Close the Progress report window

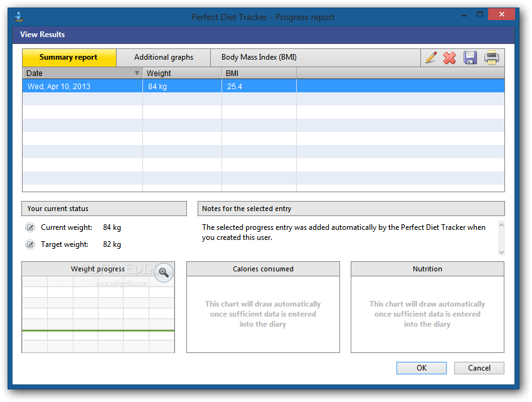click(501, 14)
